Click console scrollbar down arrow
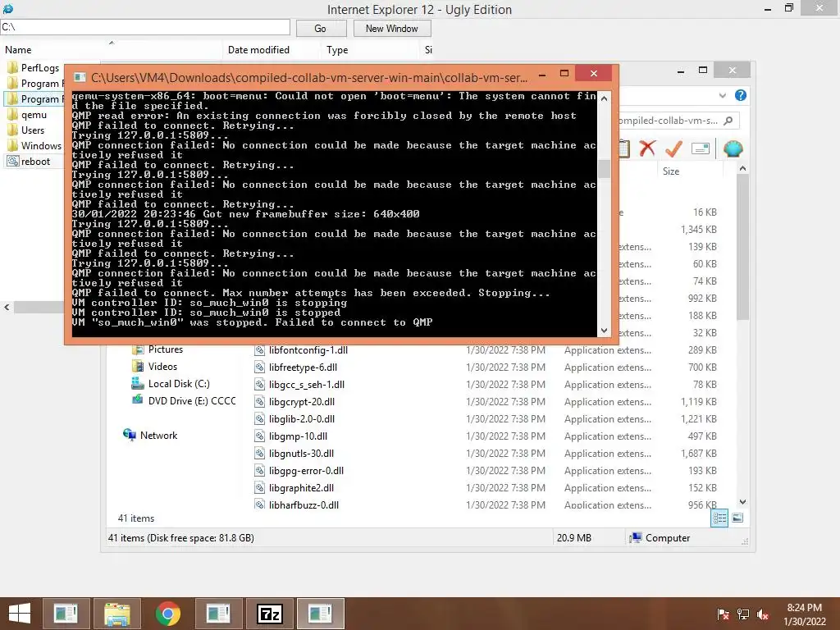Viewport: 840px width, 630px height. 605,331
